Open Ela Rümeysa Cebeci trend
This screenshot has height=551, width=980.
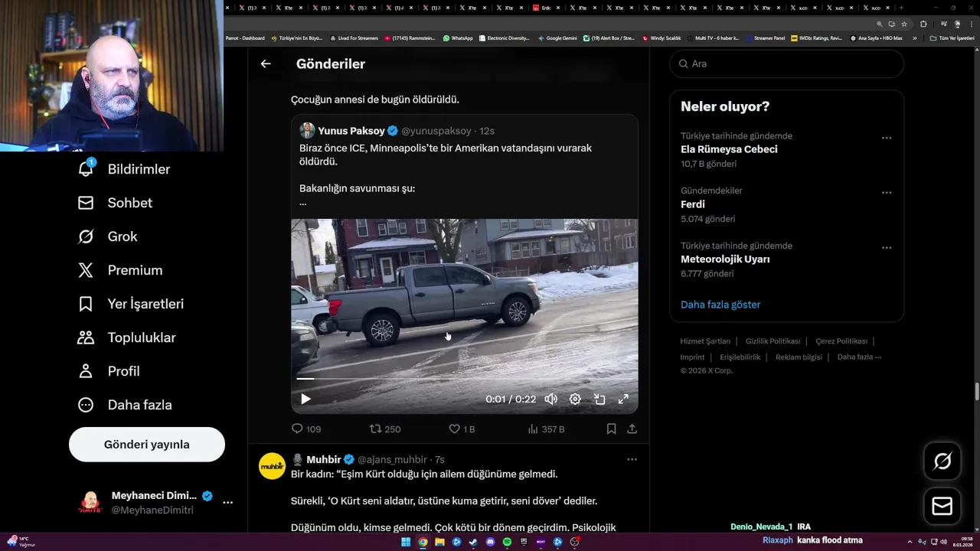click(729, 149)
